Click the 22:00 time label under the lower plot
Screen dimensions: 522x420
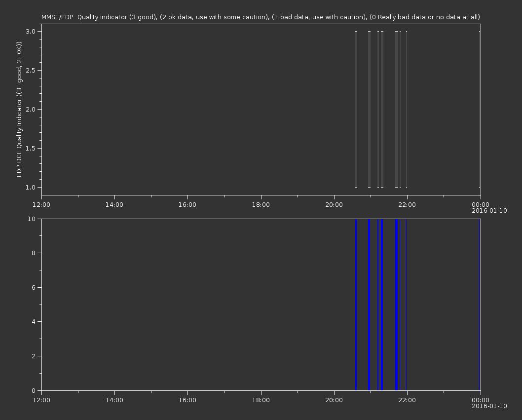pos(407,400)
